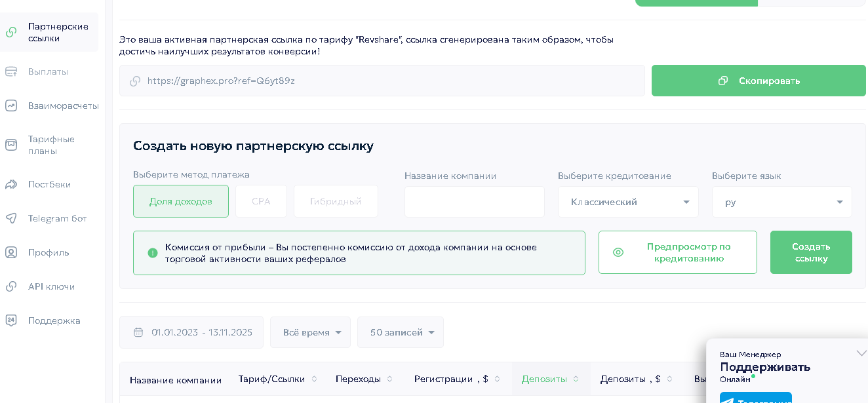This screenshot has width=868, height=403.
Task: Click the API ключи link icon
Action: point(11,286)
